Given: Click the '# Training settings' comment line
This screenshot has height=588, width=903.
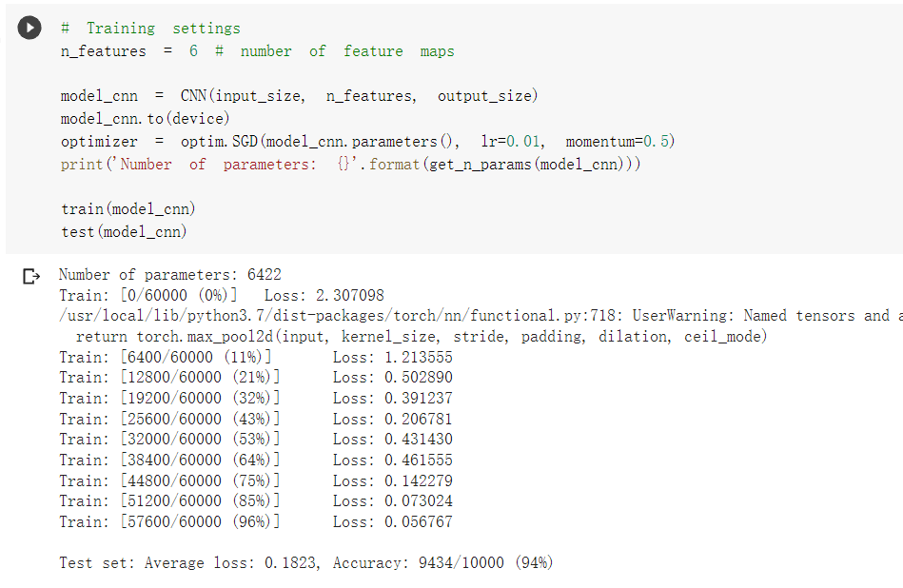Looking at the screenshot, I should [x=150, y=29].
